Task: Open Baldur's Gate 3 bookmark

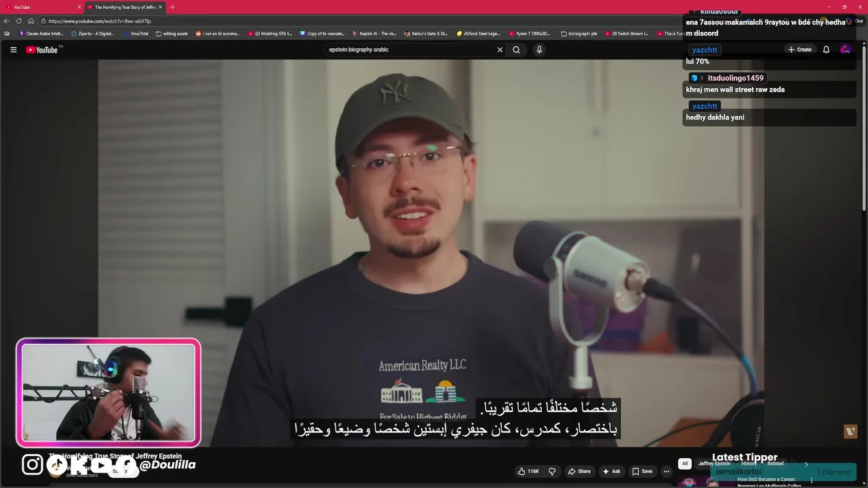Action: pos(426,33)
